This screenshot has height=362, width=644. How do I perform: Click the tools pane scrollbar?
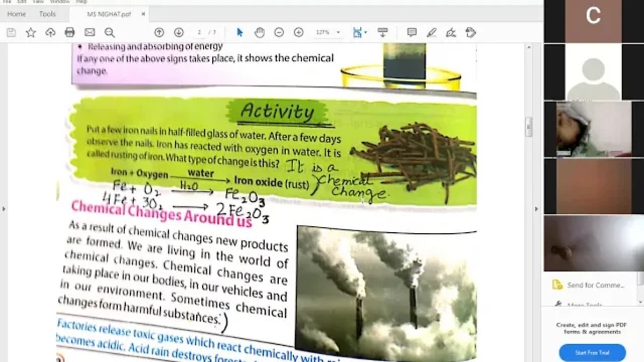click(640, 287)
